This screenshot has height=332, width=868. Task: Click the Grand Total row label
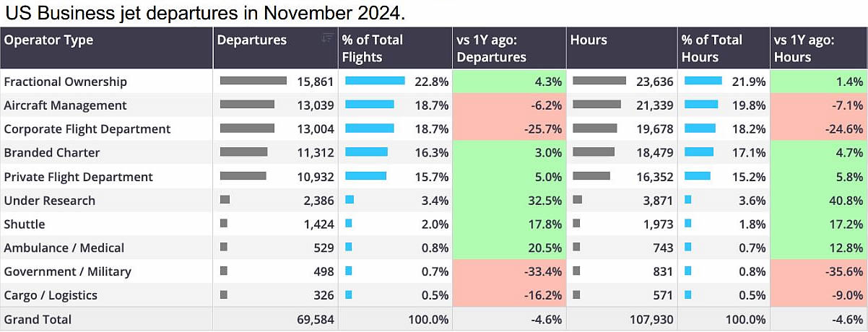[x=38, y=319]
